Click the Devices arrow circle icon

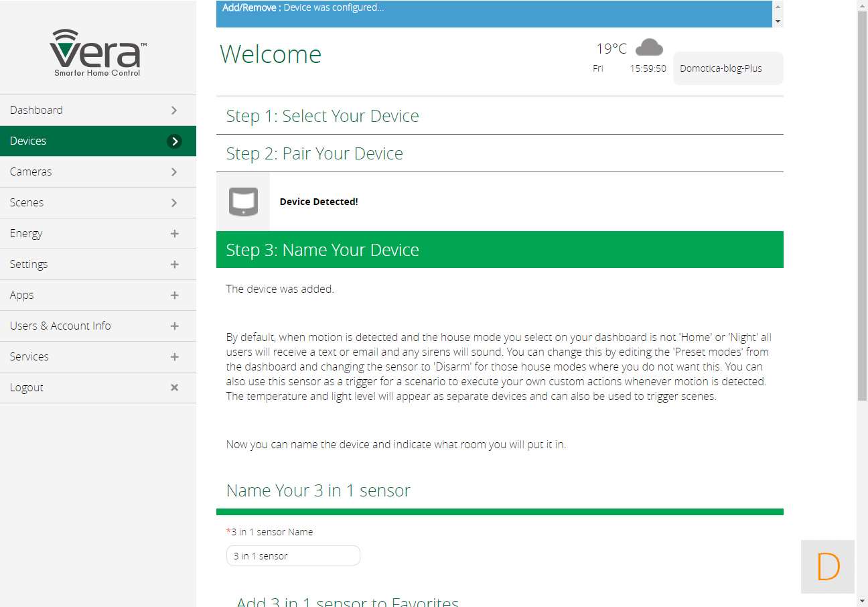click(x=174, y=141)
